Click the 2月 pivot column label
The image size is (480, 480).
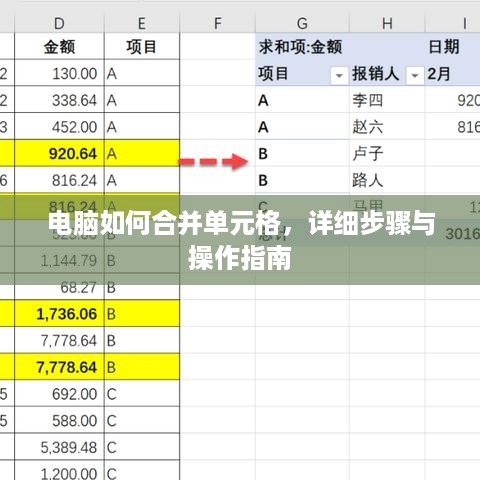(453, 73)
